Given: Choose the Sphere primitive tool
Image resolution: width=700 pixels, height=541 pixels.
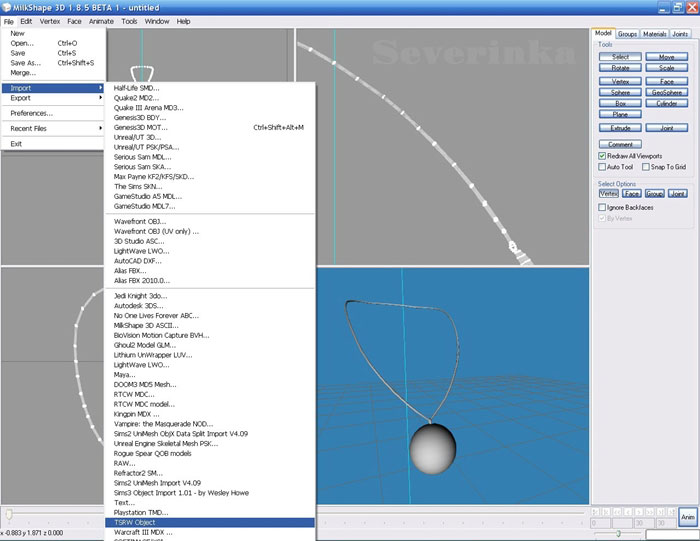Looking at the screenshot, I should pyautogui.click(x=620, y=92).
